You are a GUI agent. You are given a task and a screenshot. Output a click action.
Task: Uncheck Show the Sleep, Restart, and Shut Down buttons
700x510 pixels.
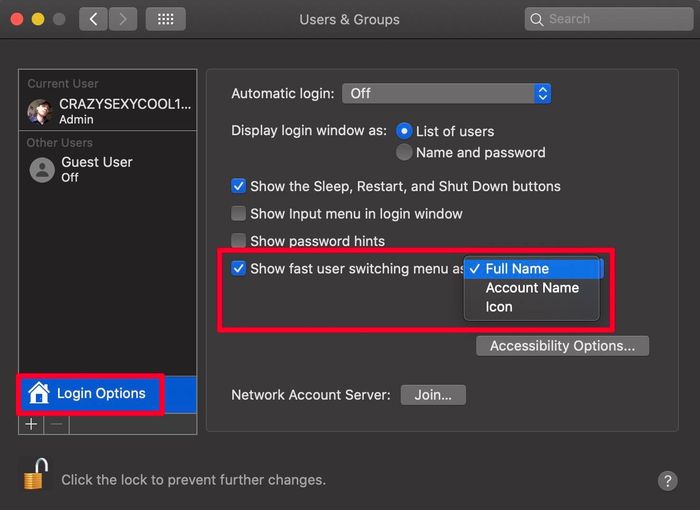tap(238, 186)
